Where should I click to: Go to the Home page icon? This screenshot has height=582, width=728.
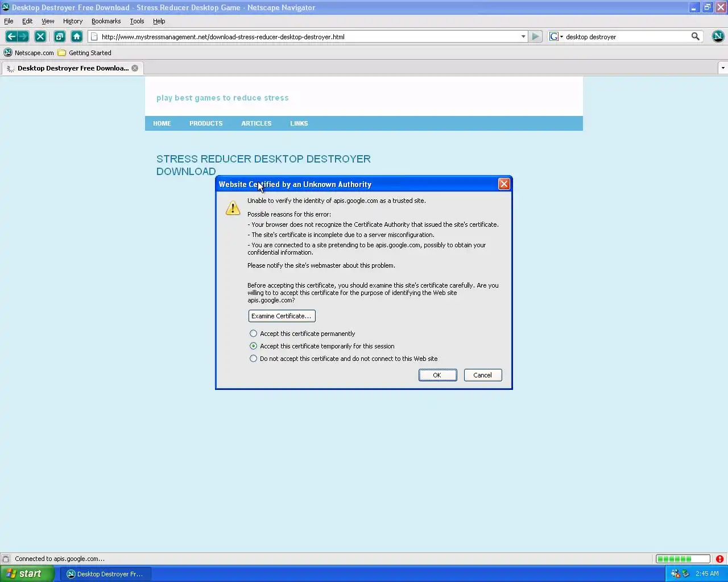pos(77,36)
